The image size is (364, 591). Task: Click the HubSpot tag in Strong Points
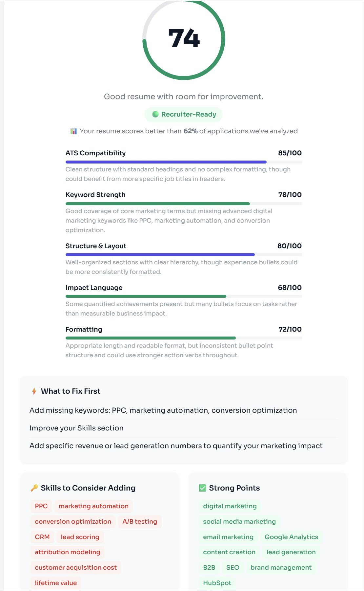pyautogui.click(x=217, y=583)
